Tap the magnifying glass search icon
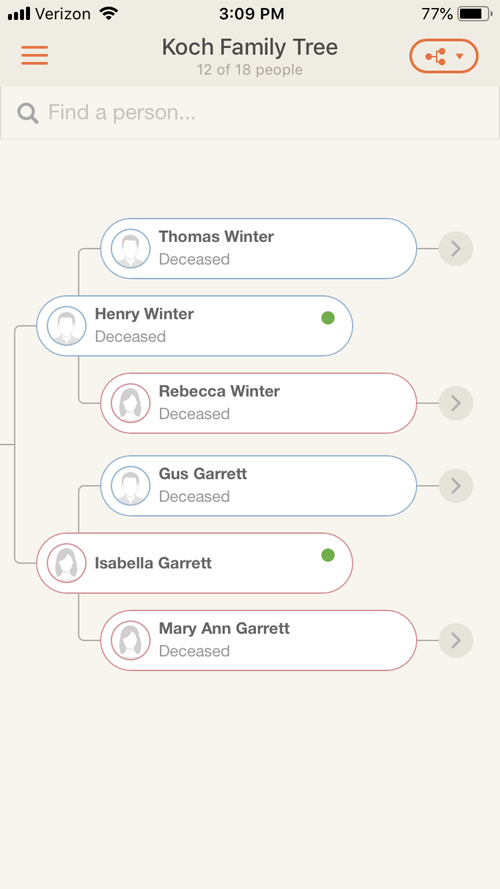The image size is (500, 889). (x=28, y=113)
